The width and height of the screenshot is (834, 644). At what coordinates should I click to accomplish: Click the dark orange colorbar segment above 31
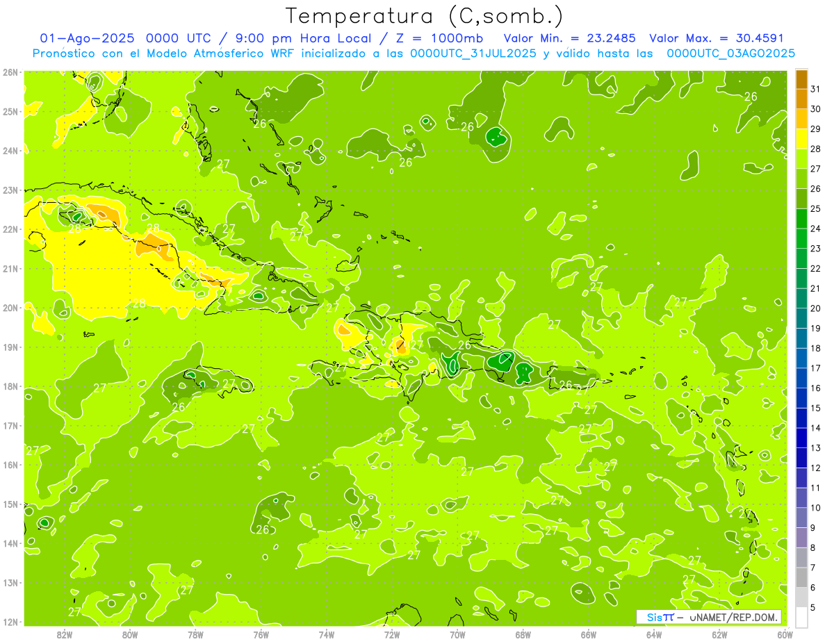point(801,79)
